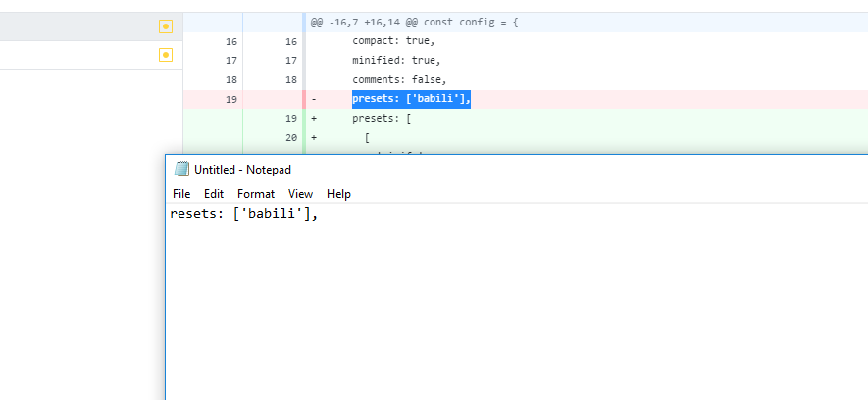Click the "compact: true," code line
The image size is (868, 400).
(393, 41)
